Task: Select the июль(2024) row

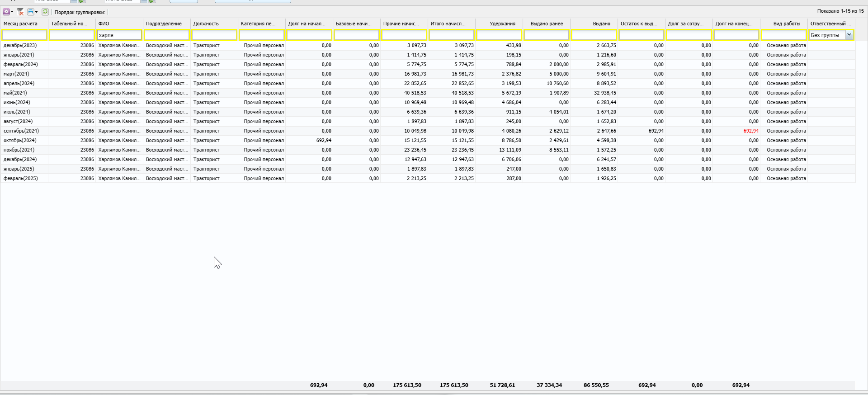Action: point(428,112)
